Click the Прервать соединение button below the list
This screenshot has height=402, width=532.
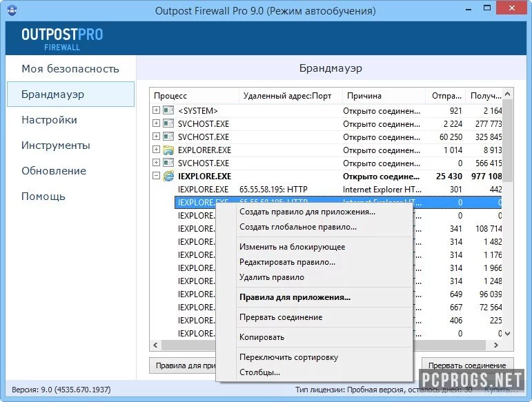coord(467,365)
